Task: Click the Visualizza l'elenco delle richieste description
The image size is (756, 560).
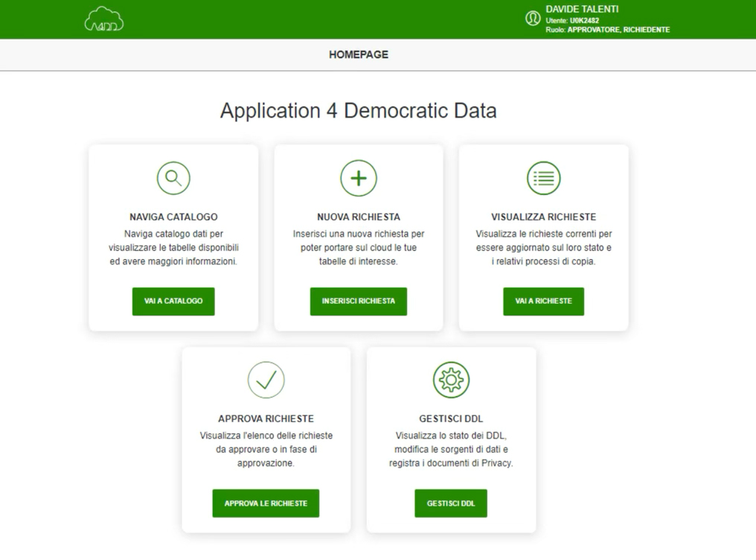Action: tap(266, 449)
